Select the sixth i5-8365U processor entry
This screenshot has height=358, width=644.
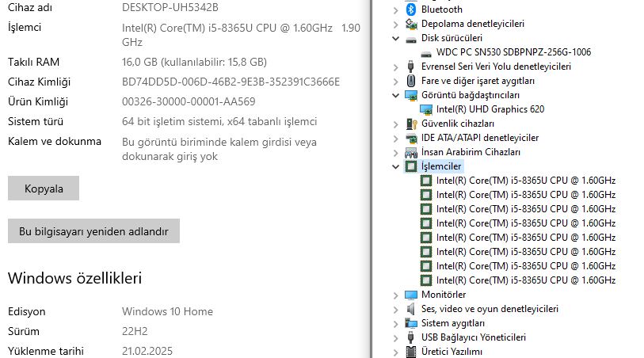pyautogui.click(x=526, y=252)
